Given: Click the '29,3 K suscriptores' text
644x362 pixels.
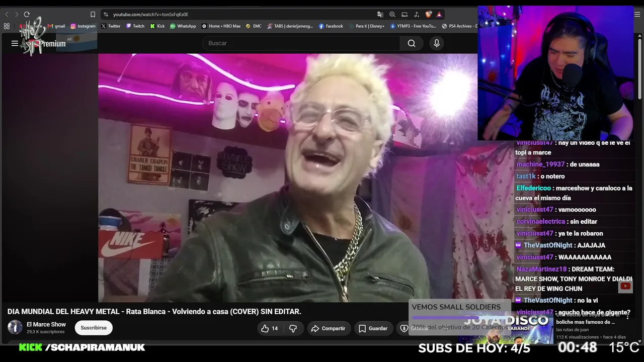Looking at the screenshot, I should (46, 332).
